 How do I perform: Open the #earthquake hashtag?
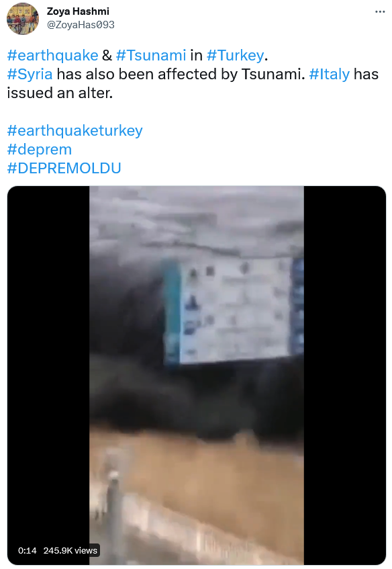52,56
